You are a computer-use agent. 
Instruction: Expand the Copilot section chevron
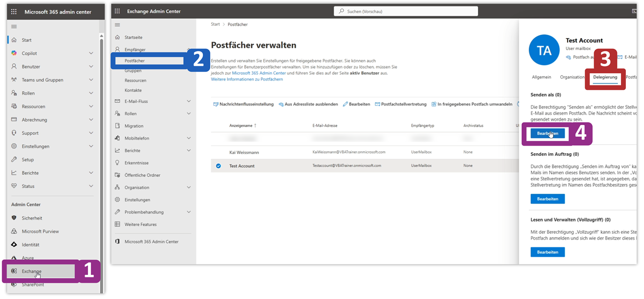pyautogui.click(x=91, y=53)
